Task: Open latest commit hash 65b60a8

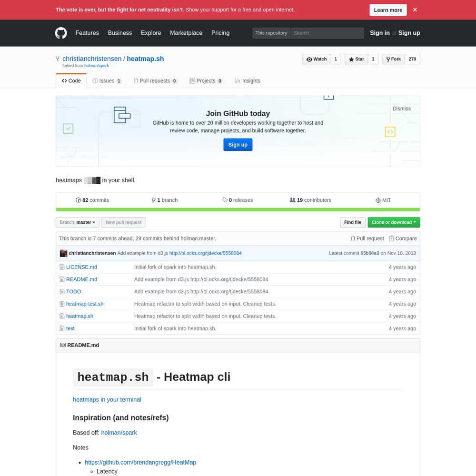Action: [369, 253]
